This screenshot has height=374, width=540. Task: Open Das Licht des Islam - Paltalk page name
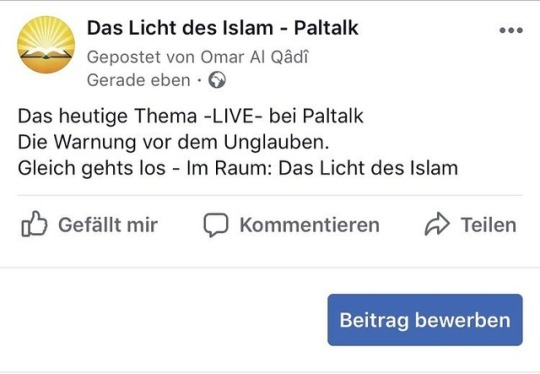coord(223,28)
